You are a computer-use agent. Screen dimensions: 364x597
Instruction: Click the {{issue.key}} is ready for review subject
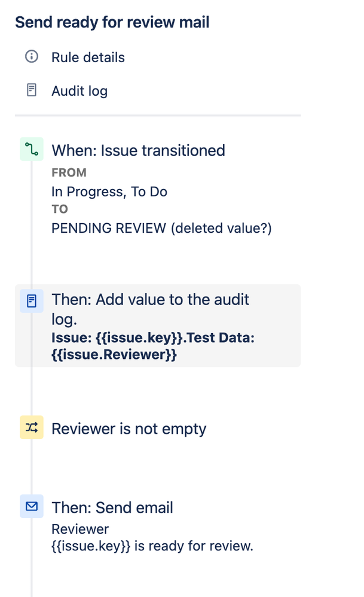click(152, 546)
